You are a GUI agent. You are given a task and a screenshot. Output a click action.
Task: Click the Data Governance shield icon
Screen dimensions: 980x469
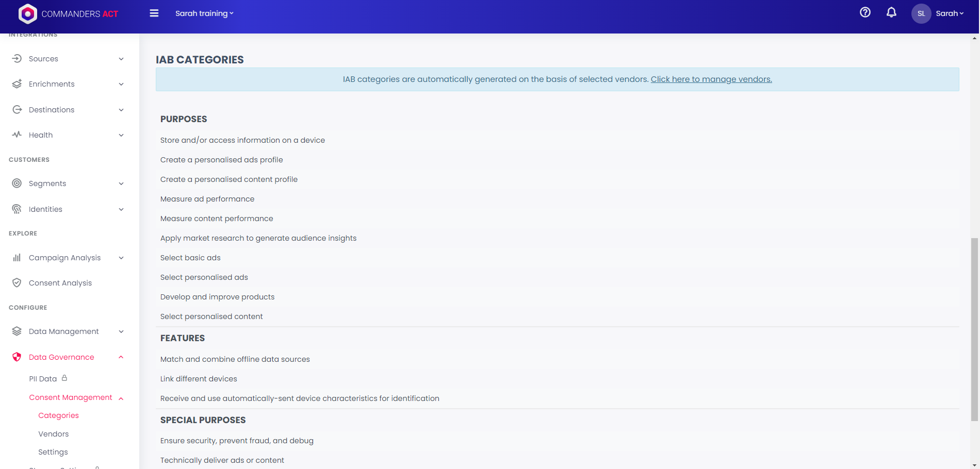[17, 357]
